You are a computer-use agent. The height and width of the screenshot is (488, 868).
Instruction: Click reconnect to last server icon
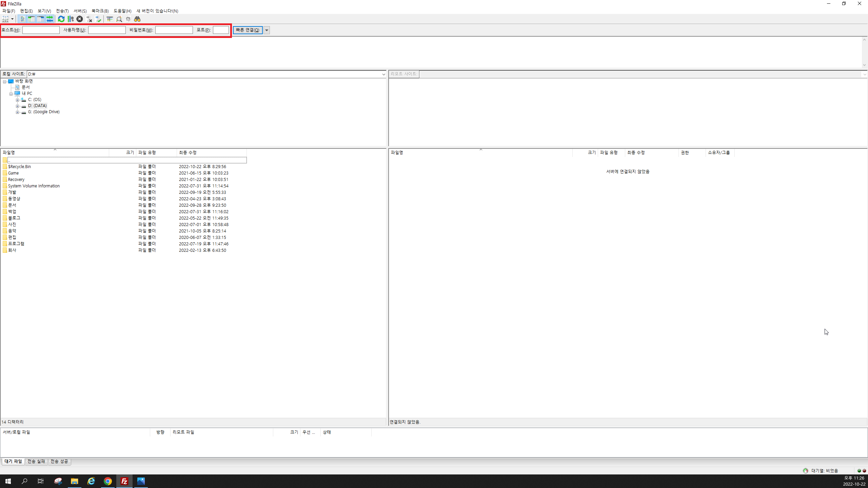[x=98, y=19]
